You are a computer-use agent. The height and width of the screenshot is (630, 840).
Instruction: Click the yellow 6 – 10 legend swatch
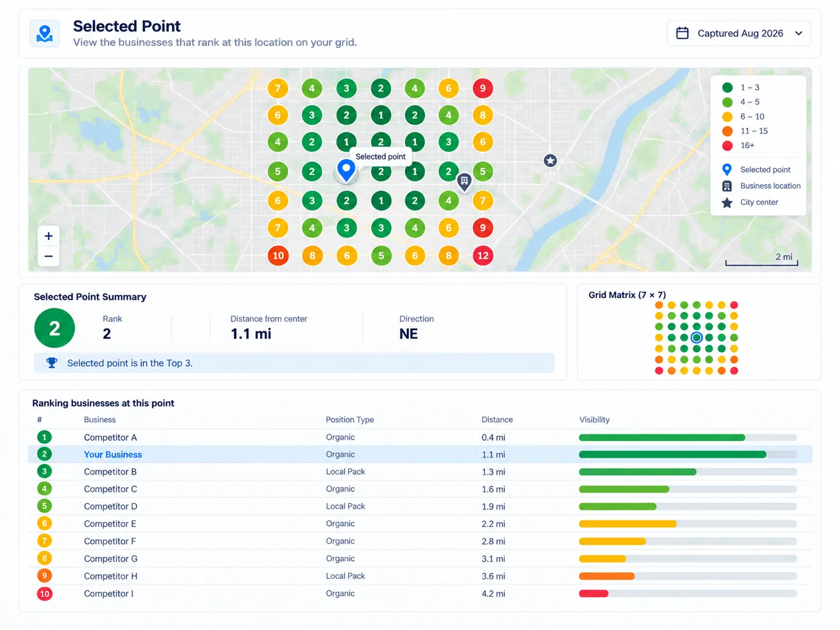coord(727,117)
